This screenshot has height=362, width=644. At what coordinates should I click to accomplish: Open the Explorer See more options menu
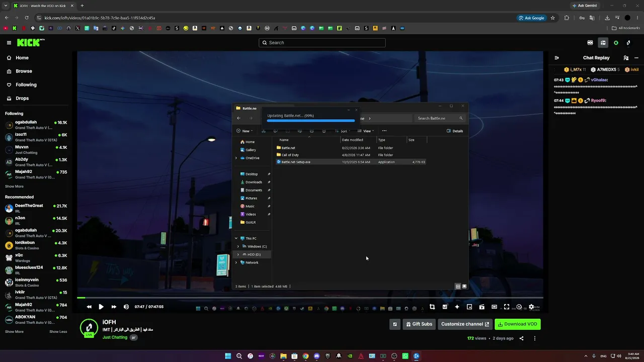[384, 131]
